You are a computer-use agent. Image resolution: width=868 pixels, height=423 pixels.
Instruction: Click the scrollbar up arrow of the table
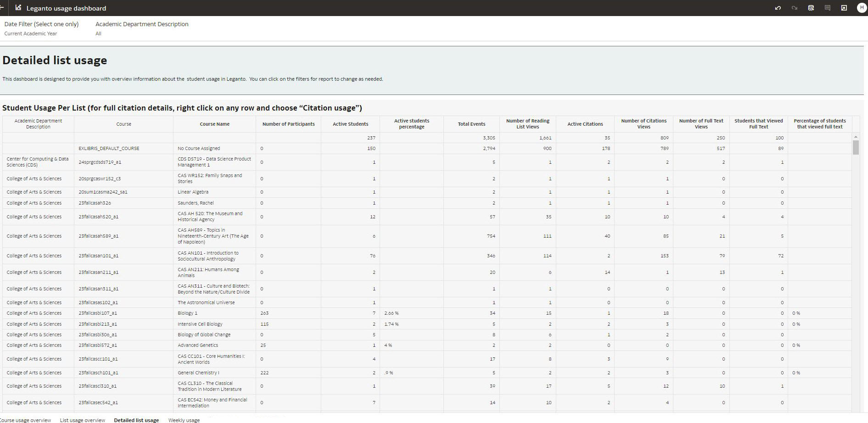click(x=856, y=137)
